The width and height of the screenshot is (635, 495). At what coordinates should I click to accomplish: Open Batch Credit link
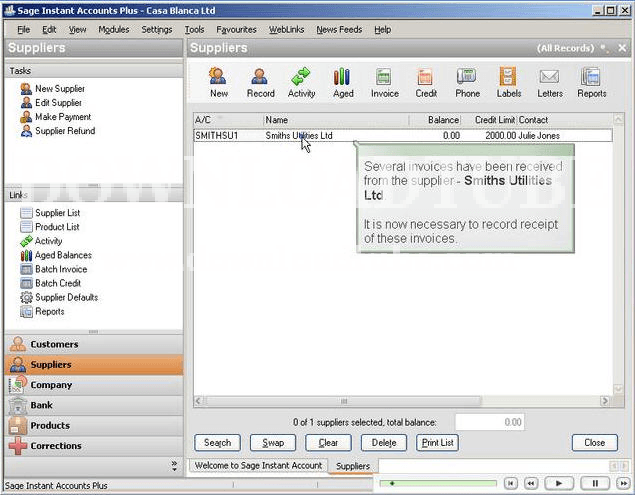point(51,283)
